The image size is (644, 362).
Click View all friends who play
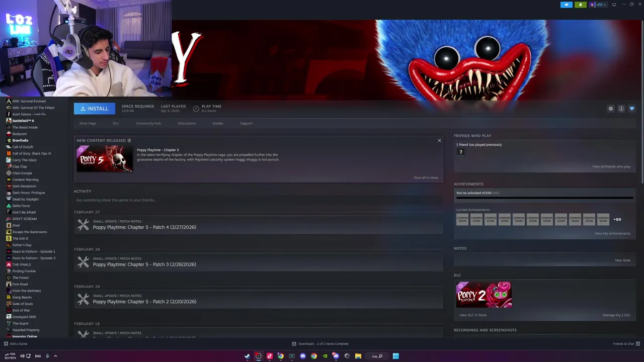[611, 166]
